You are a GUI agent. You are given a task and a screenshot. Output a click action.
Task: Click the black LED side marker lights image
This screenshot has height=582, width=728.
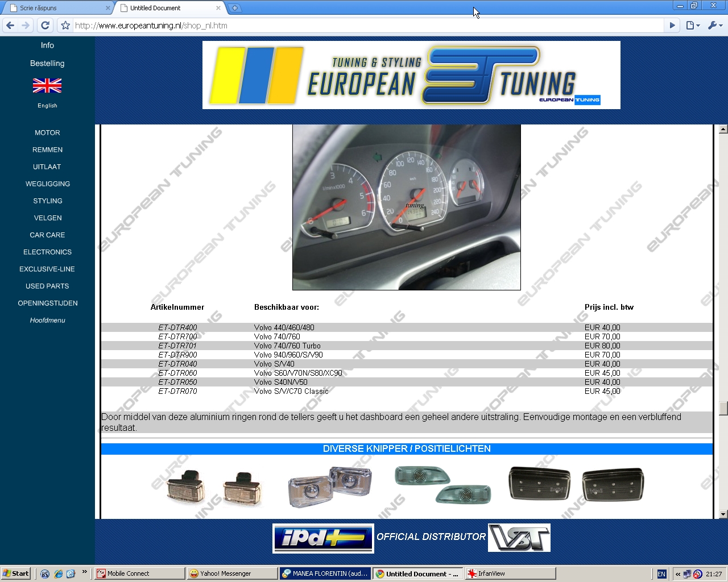point(576,484)
